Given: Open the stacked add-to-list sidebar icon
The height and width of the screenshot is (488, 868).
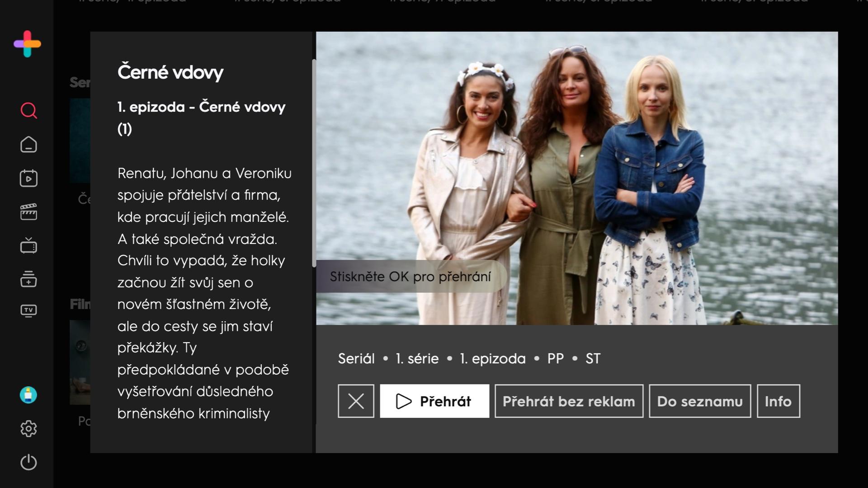Looking at the screenshot, I should click(28, 279).
